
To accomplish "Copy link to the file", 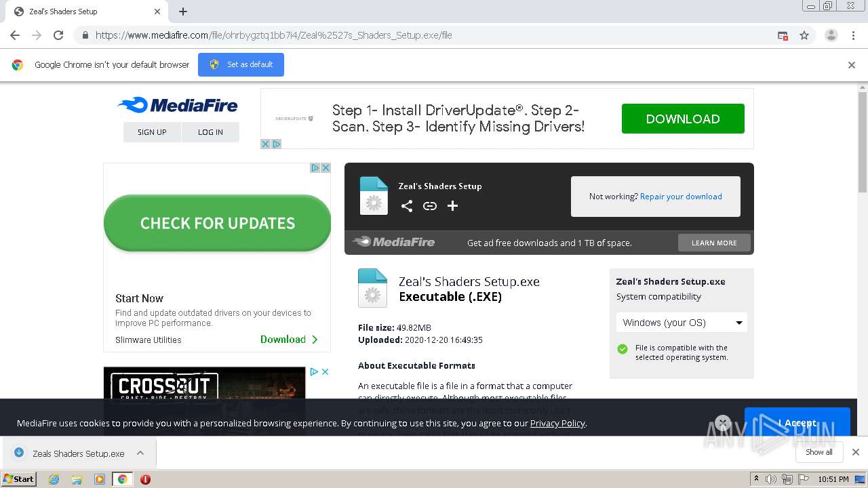I will tap(430, 206).
